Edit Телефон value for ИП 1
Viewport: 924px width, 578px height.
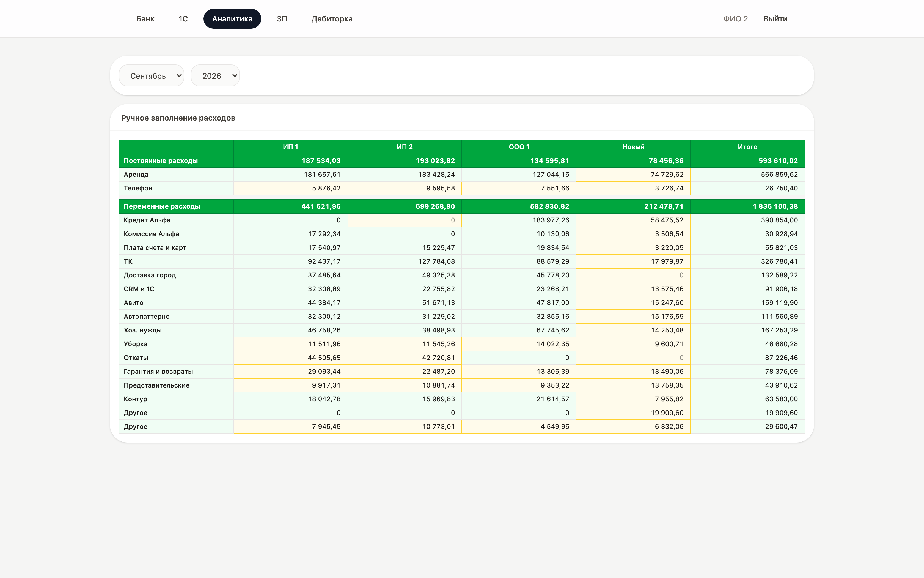click(291, 188)
